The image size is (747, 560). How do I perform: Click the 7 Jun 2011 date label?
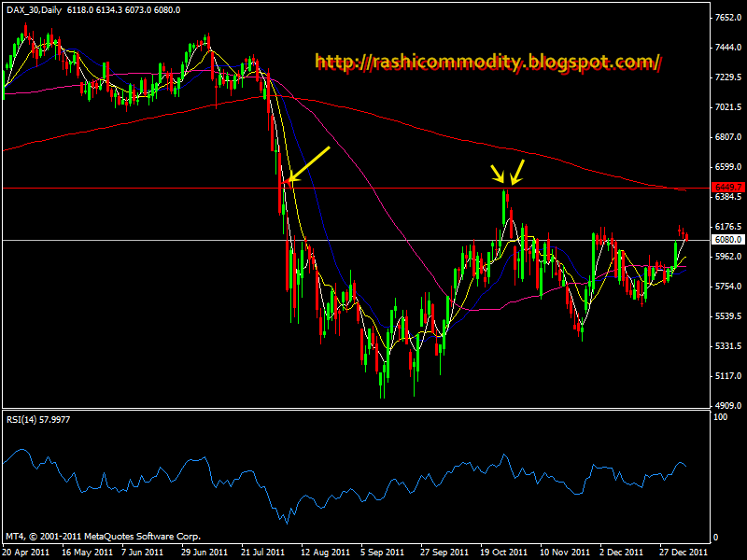[142, 553]
